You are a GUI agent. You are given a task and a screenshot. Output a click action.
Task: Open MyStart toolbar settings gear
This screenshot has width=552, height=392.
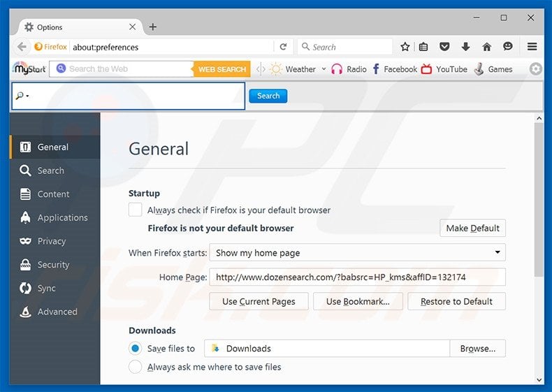coord(535,69)
